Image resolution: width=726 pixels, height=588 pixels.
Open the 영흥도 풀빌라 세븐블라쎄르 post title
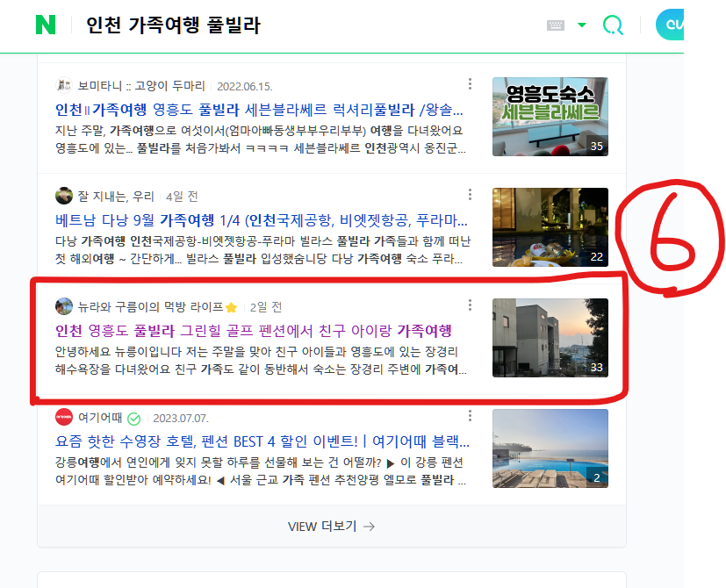click(259, 110)
